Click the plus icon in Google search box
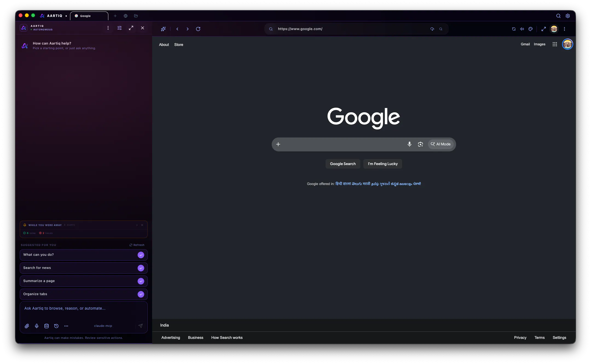Viewport: 591px width, 364px height. click(278, 144)
